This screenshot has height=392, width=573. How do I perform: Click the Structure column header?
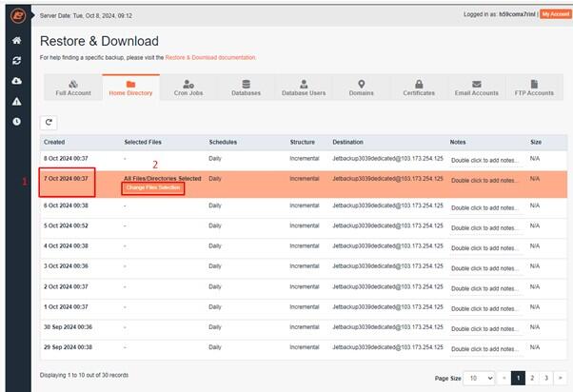coord(303,142)
